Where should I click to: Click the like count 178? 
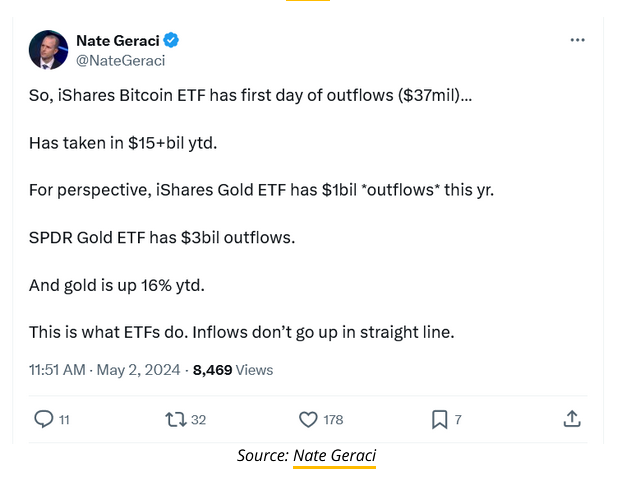tap(333, 420)
